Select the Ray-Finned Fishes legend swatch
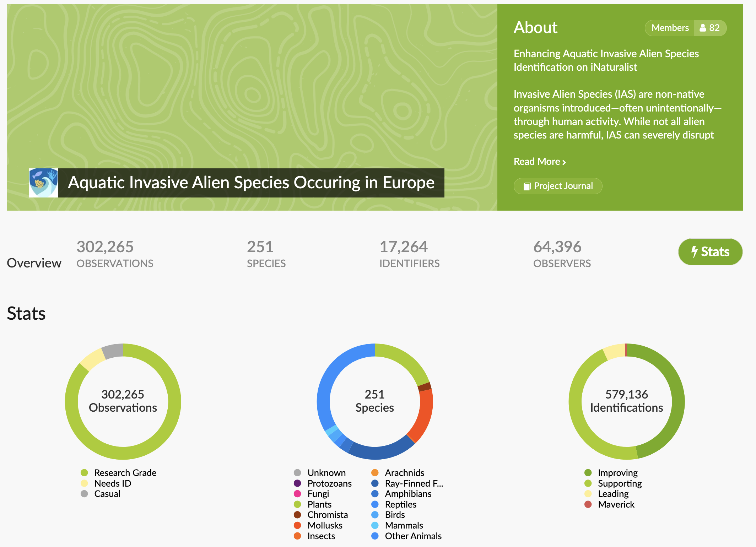 pyautogui.click(x=375, y=483)
